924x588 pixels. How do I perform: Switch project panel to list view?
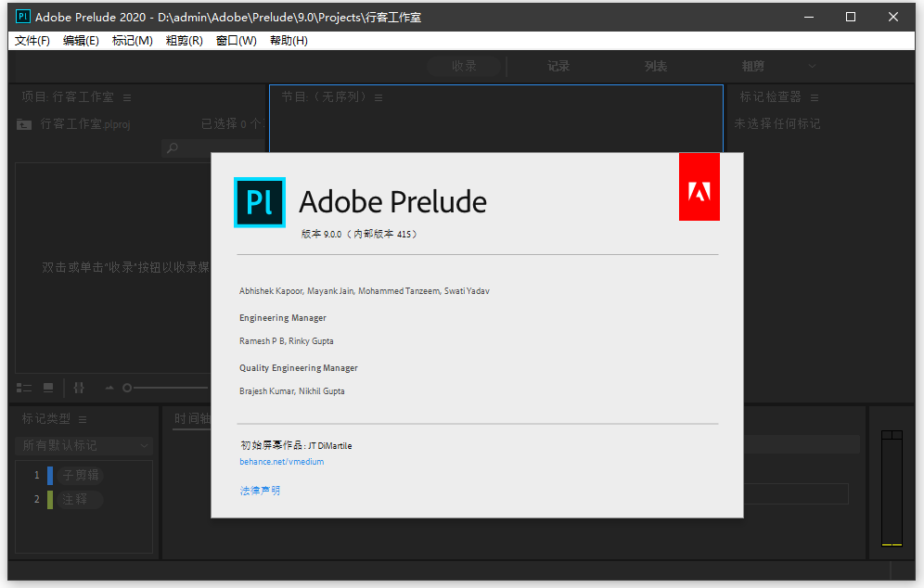23,388
